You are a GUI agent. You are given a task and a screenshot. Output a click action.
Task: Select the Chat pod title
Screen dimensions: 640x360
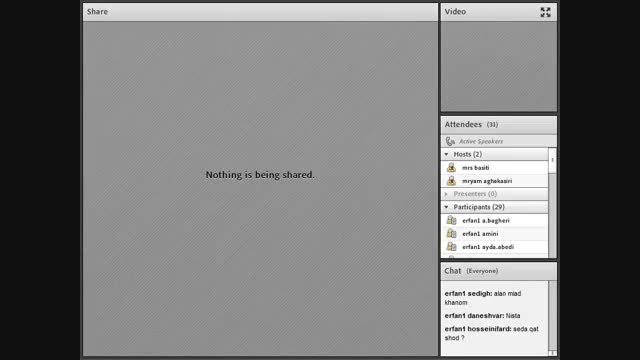tap(453, 271)
